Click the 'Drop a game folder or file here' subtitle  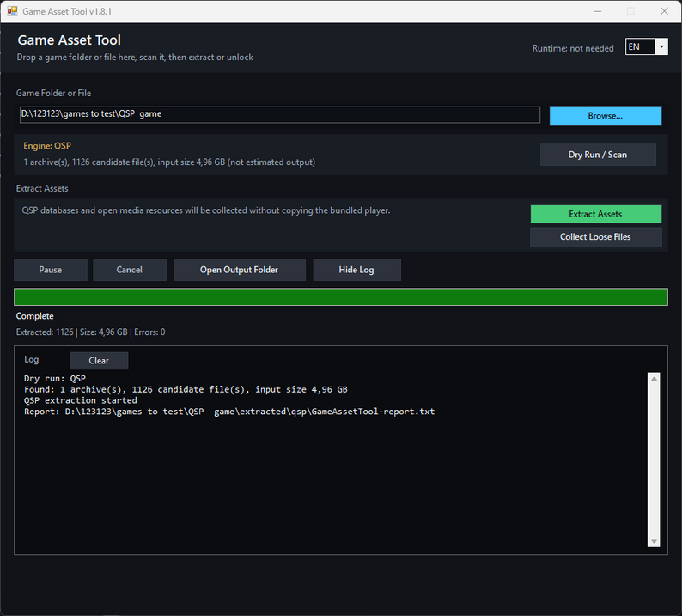[135, 58]
